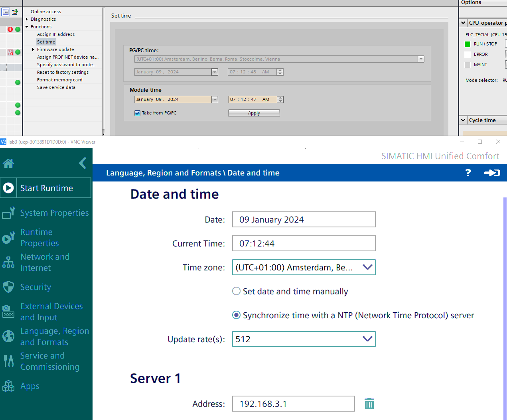This screenshot has height=420, width=507.
Task: Click the exit arrow icon in header
Action: [x=492, y=173]
